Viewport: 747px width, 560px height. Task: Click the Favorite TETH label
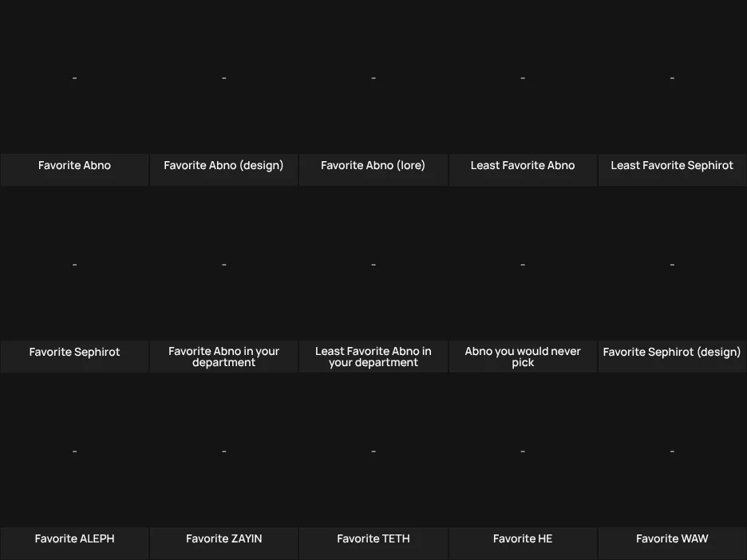pyautogui.click(x=373, y=538)
